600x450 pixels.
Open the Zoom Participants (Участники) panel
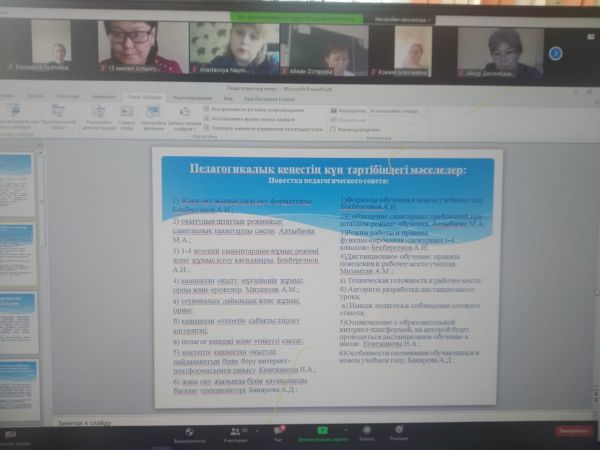tap(235, 433)
